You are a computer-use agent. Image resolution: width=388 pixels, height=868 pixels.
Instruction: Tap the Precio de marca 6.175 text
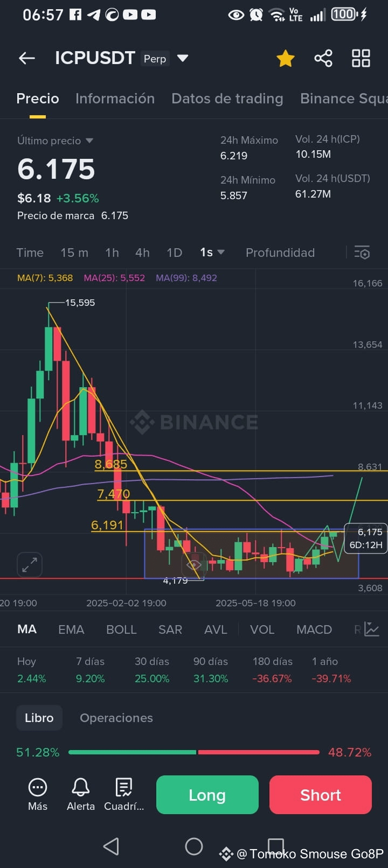[x=73, y=215]
